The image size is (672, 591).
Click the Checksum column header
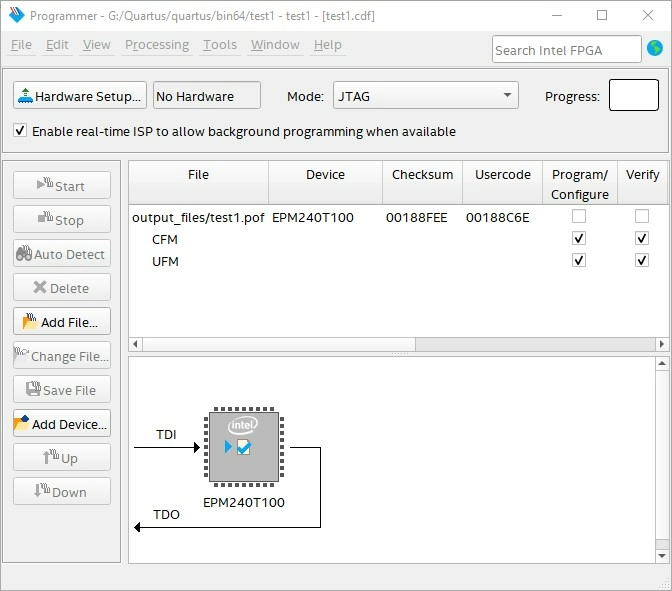[420, 174]
